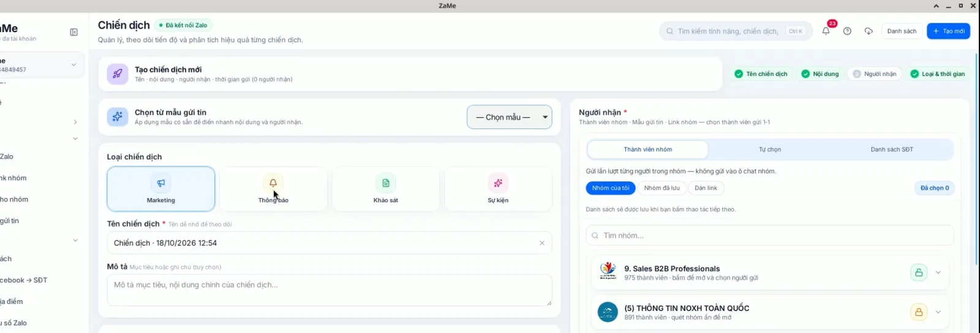Select the Marketing campaign type
The width and height of the screenshot is (980, 333).
(x=161, y=189)
